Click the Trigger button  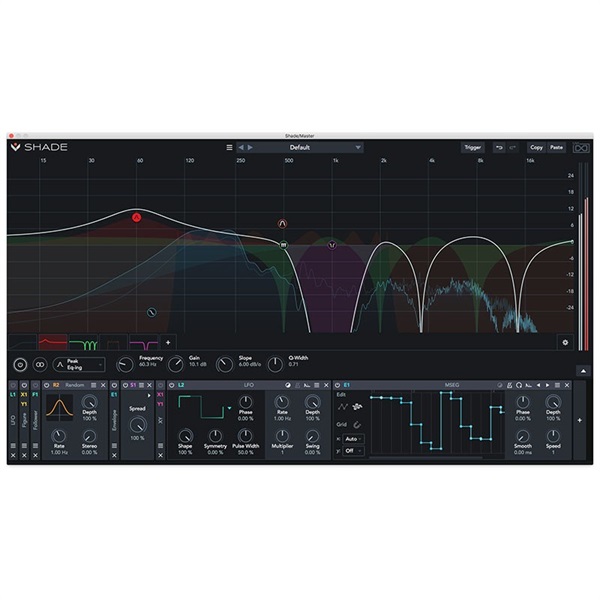click(x=473, y=147)
